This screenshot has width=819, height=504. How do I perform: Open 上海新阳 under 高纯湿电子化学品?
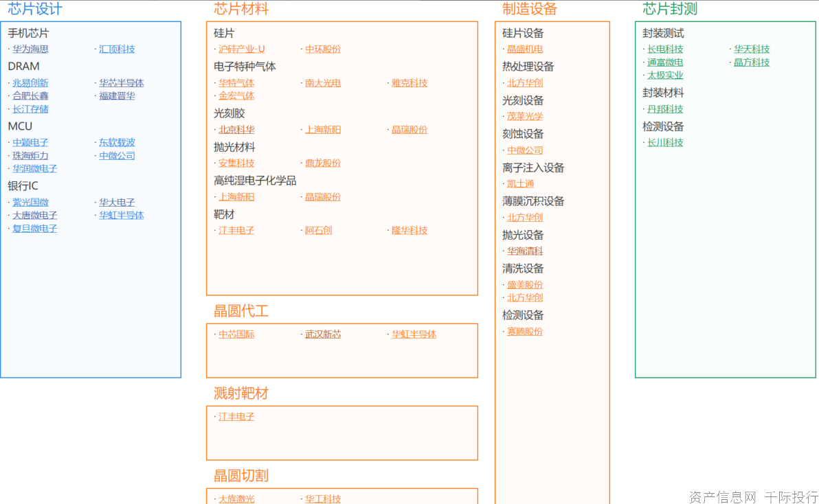[x=236, y=197]
